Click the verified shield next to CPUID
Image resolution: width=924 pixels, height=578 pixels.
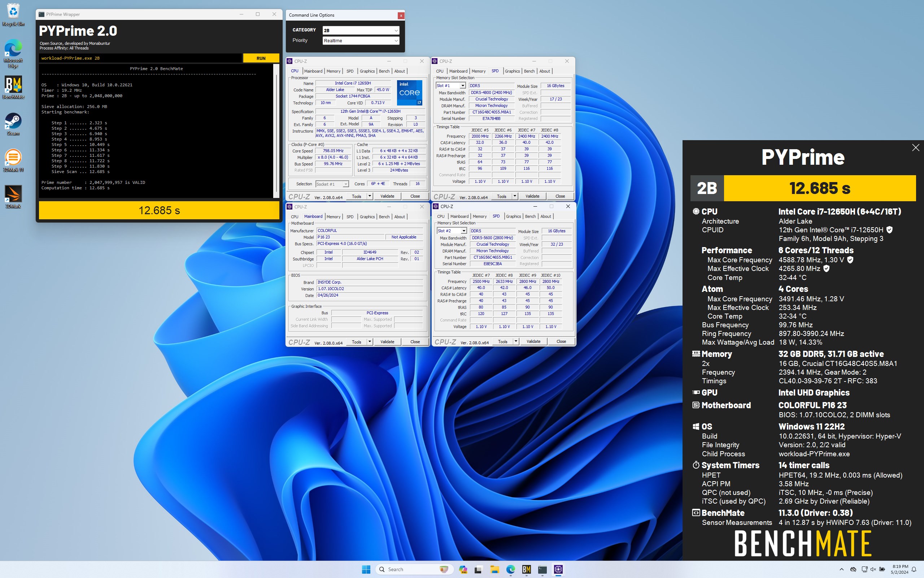click(x=889, y=230)
